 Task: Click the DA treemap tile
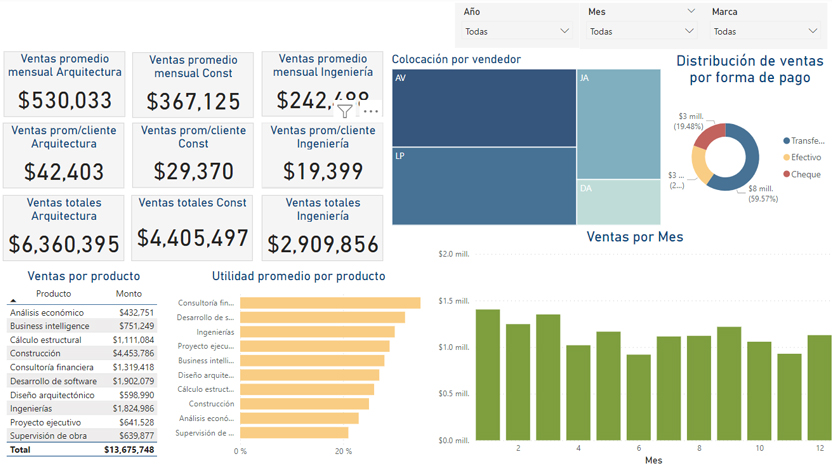(x=618, y=203)
